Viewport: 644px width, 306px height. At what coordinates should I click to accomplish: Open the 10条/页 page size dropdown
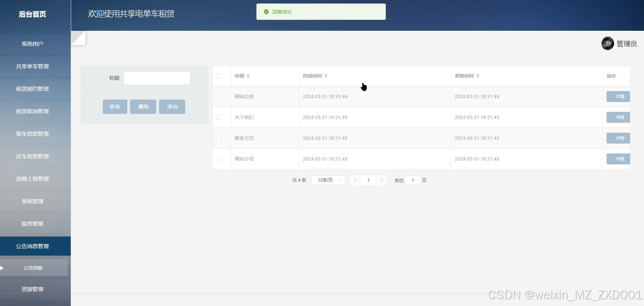pyautogui.click(x=328, y=180)
